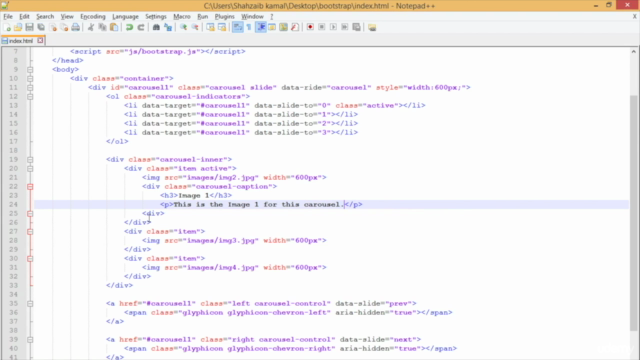Click the Open file folder icon

point(18,27)
